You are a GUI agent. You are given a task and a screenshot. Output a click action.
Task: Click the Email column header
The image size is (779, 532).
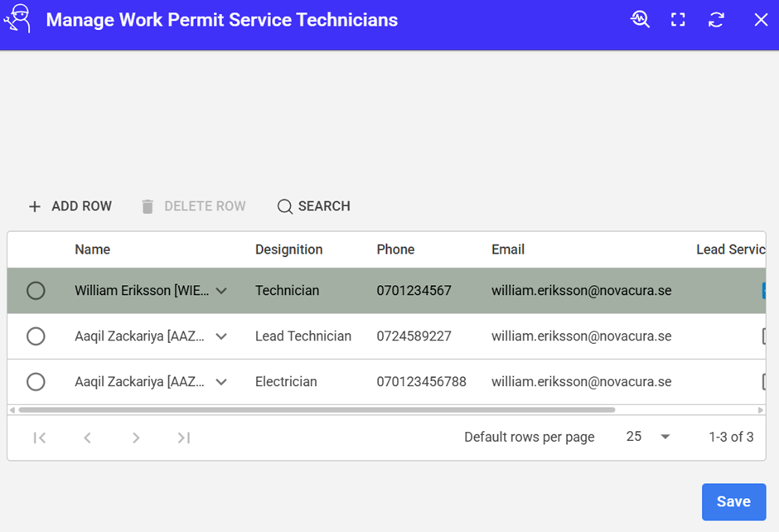[x=508, y=249]
